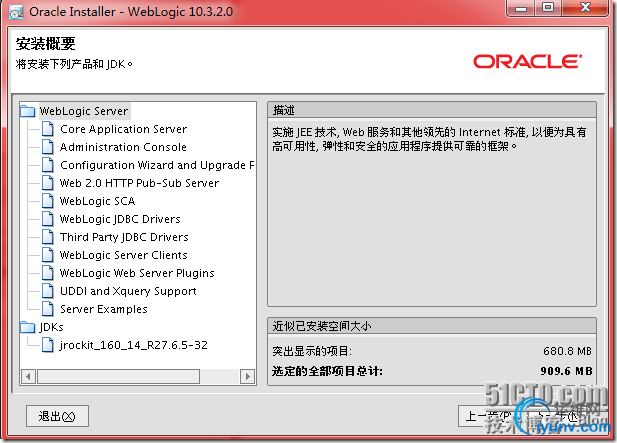Select the JDKs tree node

51,327
